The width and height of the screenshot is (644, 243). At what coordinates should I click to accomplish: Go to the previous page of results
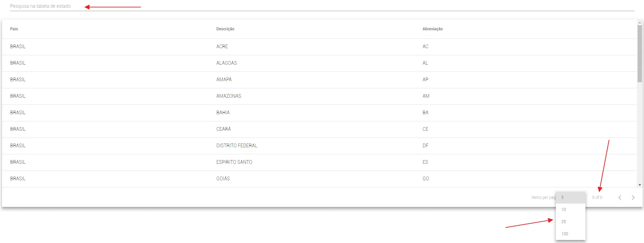619,198
